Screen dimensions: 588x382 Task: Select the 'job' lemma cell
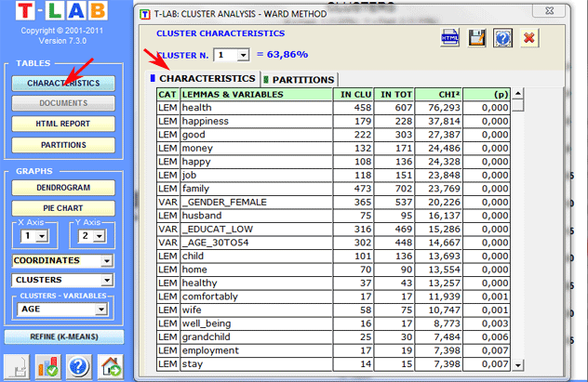(257, 176)
